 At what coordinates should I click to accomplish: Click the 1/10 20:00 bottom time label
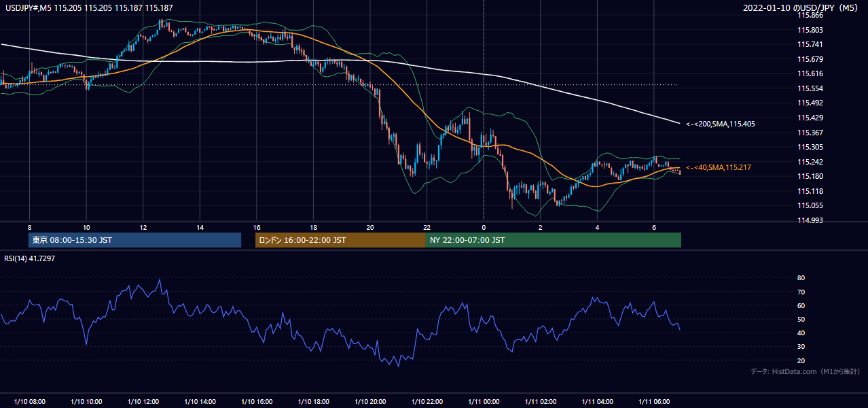click(x=370, y=402)
